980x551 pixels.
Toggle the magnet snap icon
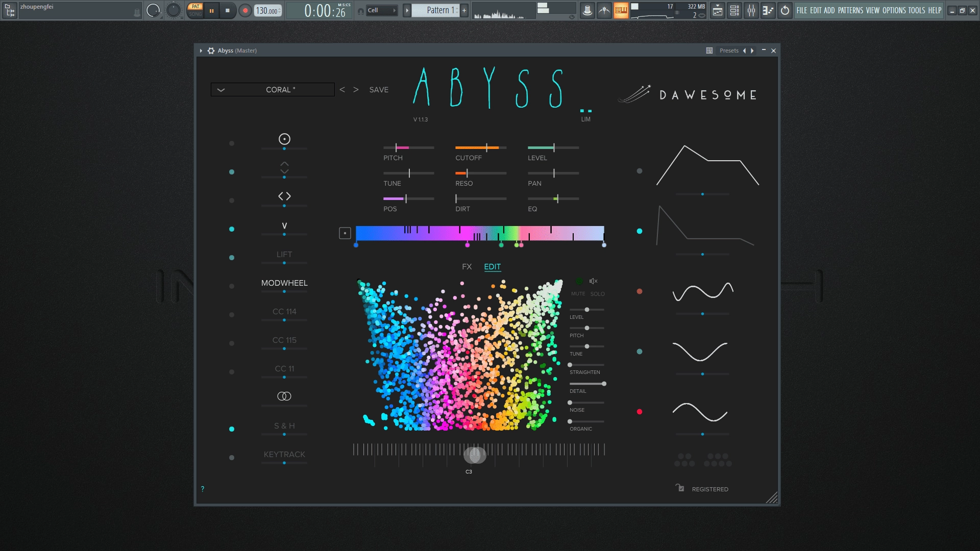360,11
